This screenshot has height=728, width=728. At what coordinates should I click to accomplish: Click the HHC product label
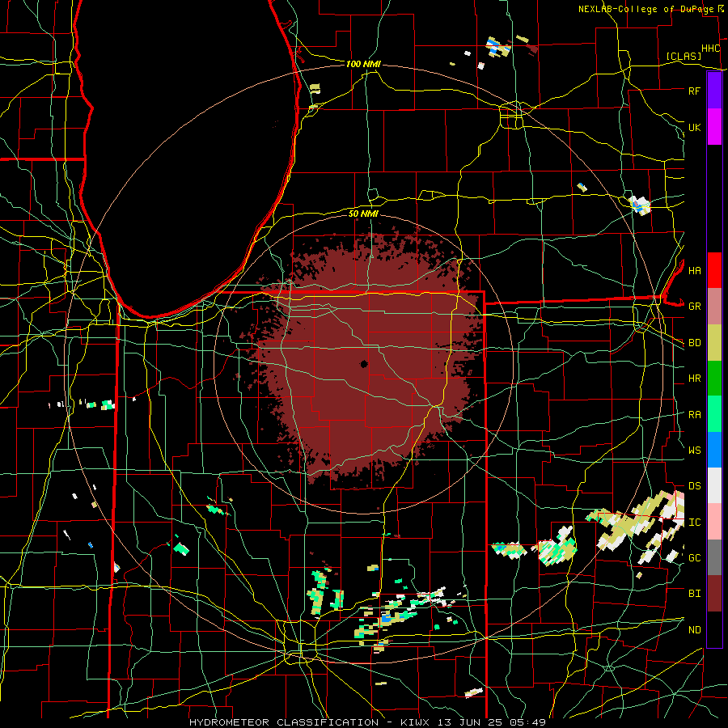click(710, 49)
